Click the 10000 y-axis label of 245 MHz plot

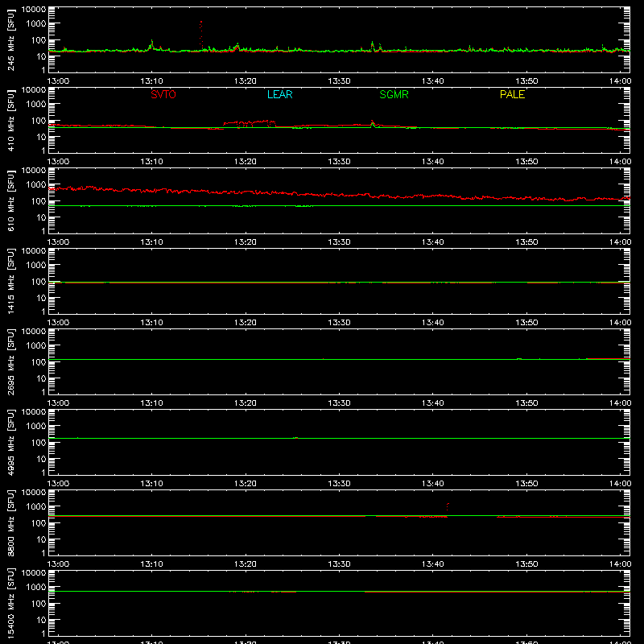coord(34,10)
